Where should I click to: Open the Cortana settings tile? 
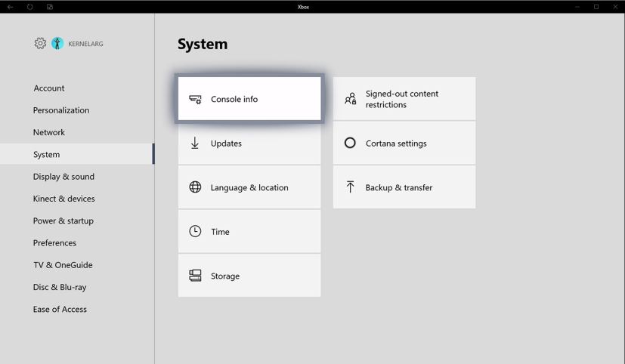pos(404,143)
